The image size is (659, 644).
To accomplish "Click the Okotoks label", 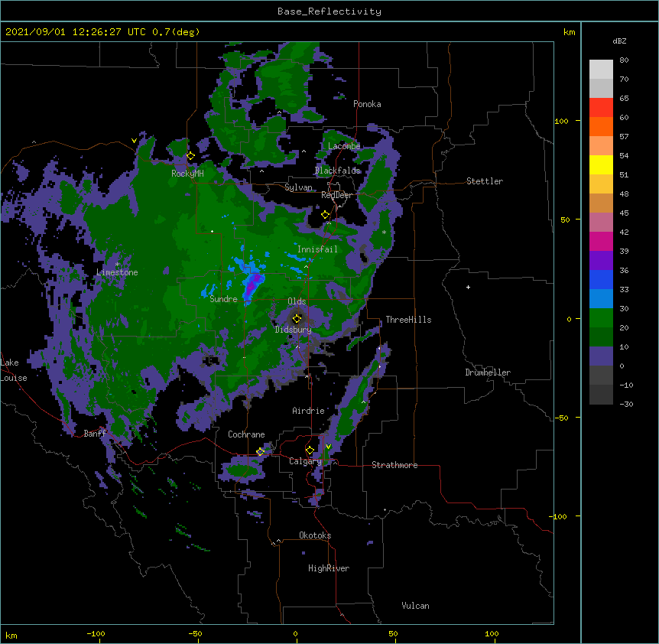I will [x=315, y=535].
